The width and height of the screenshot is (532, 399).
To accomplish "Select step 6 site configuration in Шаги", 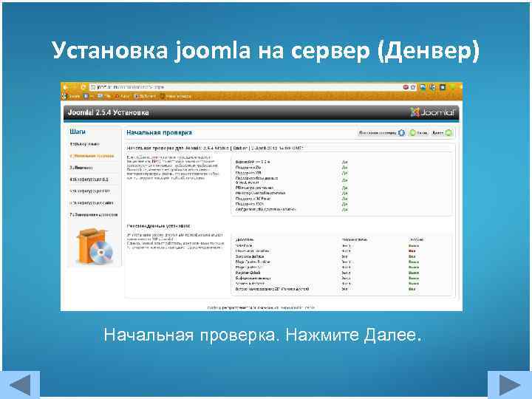I will click(92, 203).
